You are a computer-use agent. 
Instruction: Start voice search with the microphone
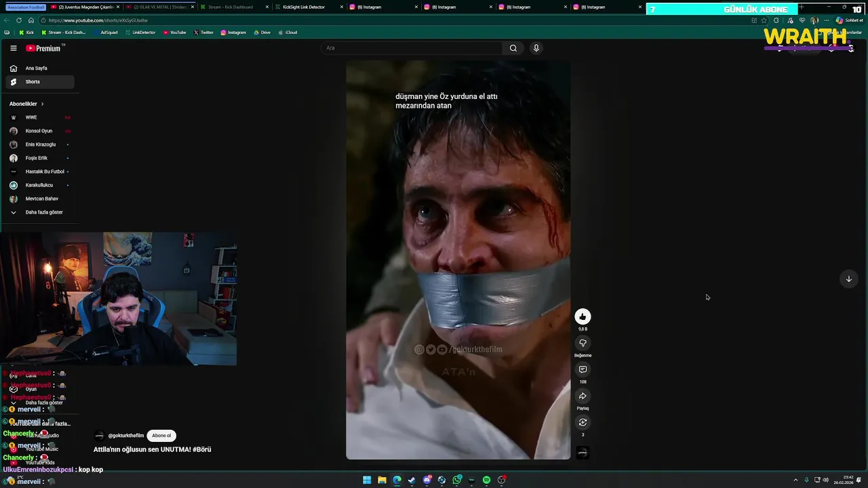tap(536, 48)
